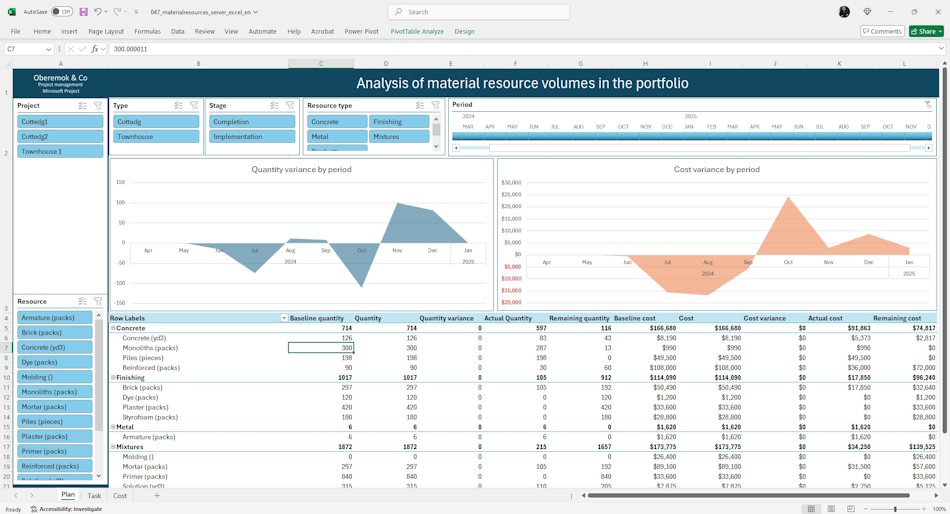Viewport: 950px width, 514px height.
Task: Click the zoom slider in status bar
Action: 895,509
